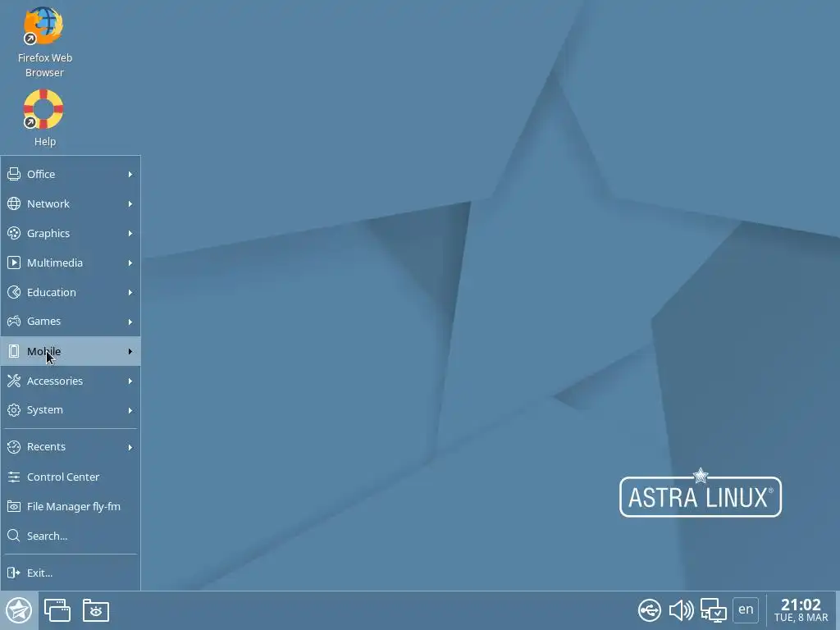Expand the Graphics submenu arrow
The width and height of the screenshot is (840, 630).
130,233
